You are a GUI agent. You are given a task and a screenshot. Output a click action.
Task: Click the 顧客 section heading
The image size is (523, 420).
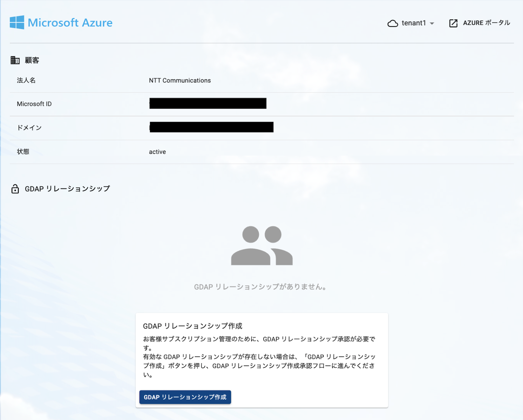pyautogui.click(x=32, y=60)
